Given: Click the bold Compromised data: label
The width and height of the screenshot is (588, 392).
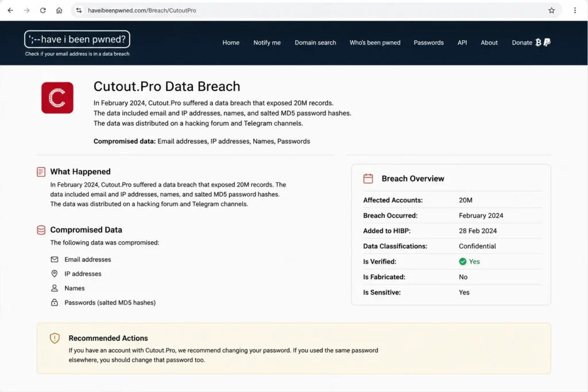Looking at the screenshot, I should tap(125, 141).
